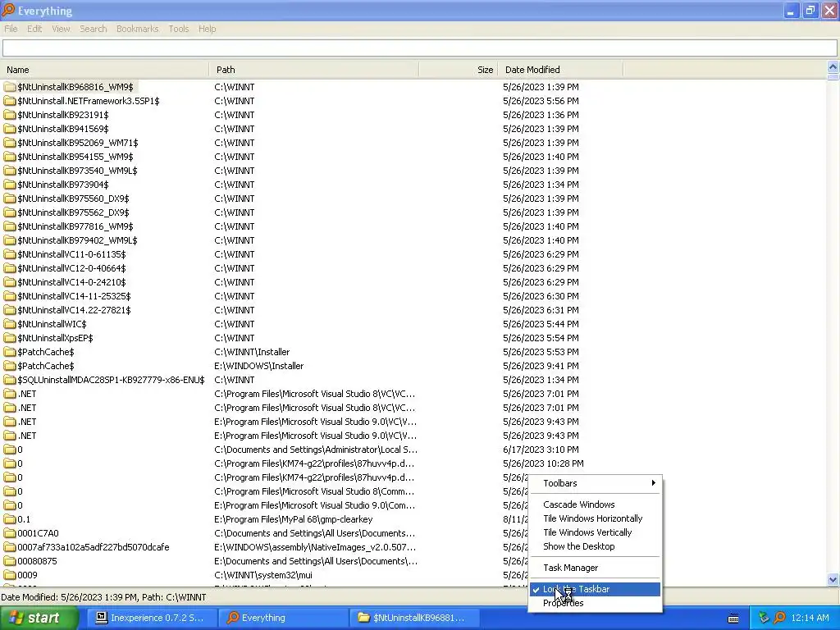Select the 0 folder dated 5/26/2023 10:28 PM
This screenshot has width=840, height=630.
click(413, 463)
